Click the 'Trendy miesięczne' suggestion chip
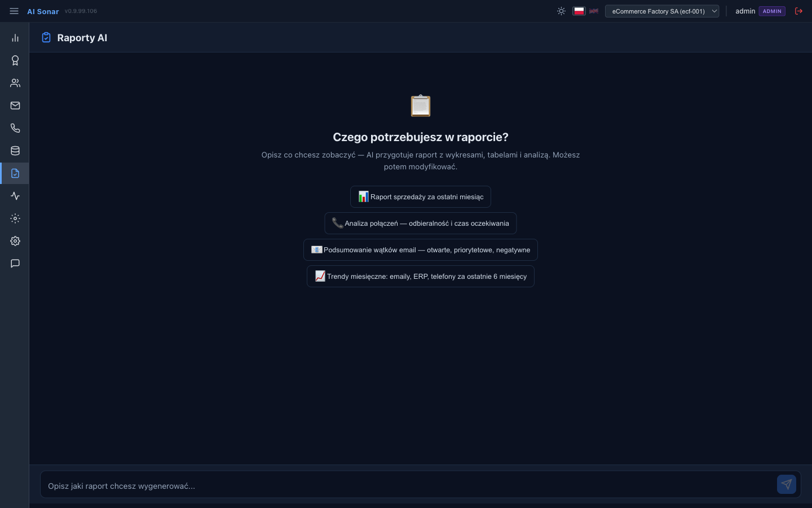This screenshot has height=508, width=812. pyautogui.click(x=421, y=276)
